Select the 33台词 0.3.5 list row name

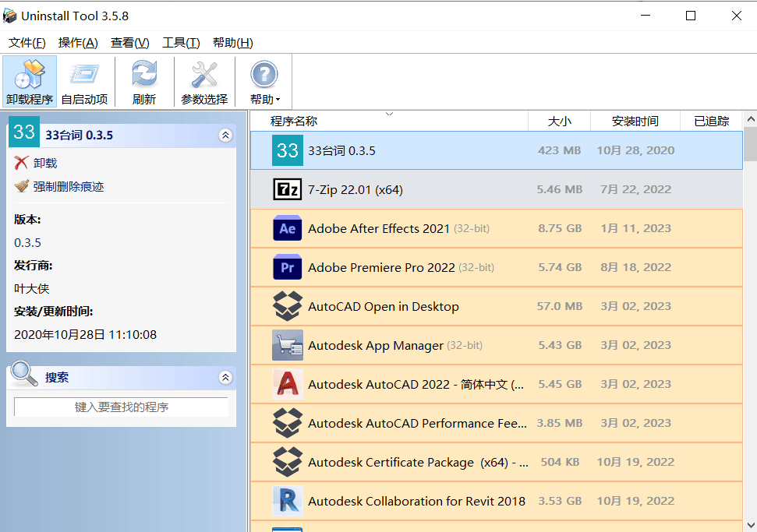pyautogui.click(x=341, y=151)
